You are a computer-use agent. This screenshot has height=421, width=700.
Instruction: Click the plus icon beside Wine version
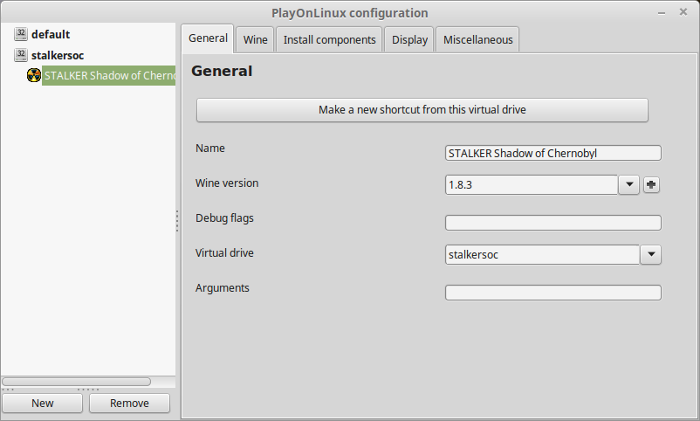[651, 184]
